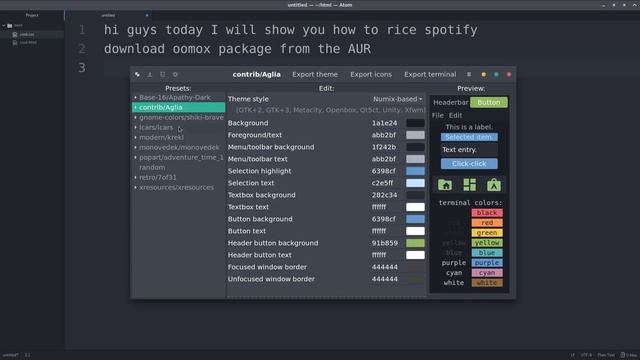Click the highlighted 'green' terminal color sample

click(x=487, y=233)
